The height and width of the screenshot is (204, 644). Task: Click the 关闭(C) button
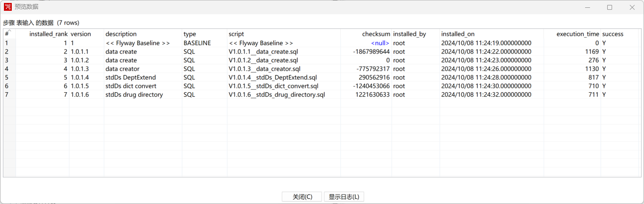302,197
